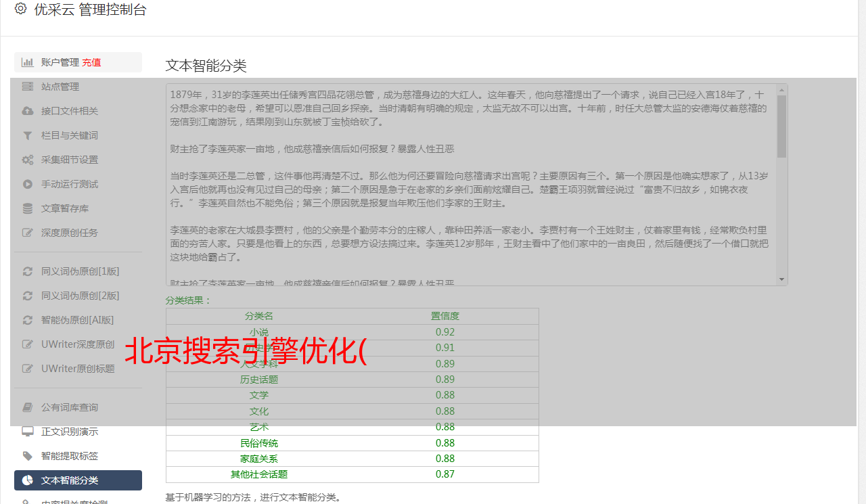This screenshot has height=504, width=866.
Task: Open 账户管理 menu item
Action: pos(78,62)
